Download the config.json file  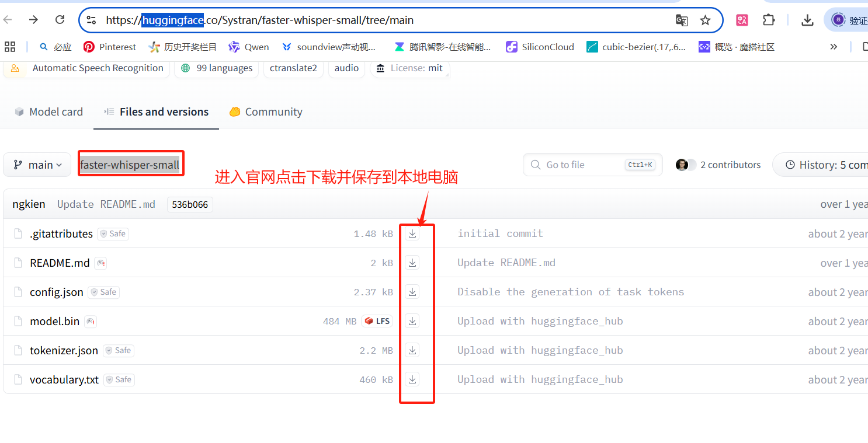[412, 292]
